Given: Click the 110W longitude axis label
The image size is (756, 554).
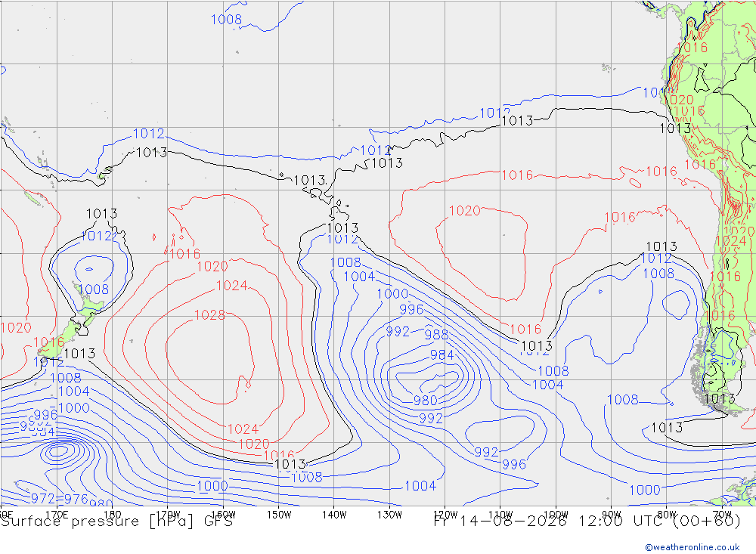Looking at the screenshot, I should pos(500,515).
